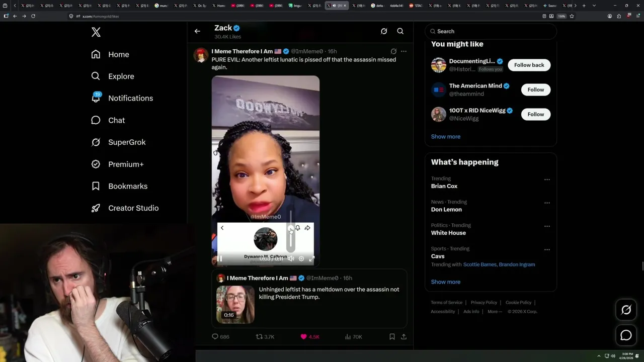Image resolution: width=644 pixels, height=362 pixels.
Task: Open the Don Lemon trending topic
Action: pyautogui.click(x=446, y=210)
